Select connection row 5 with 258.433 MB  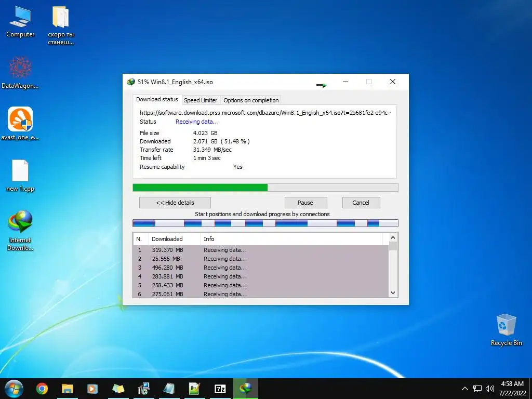[x=261, y=285]
